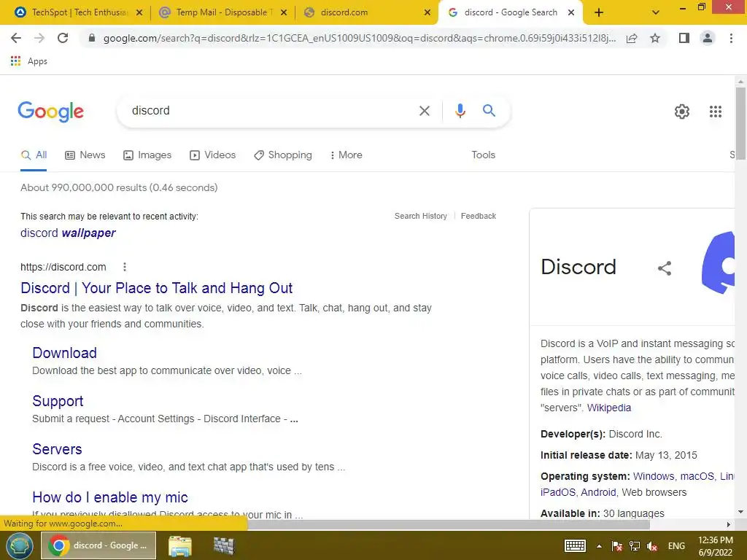Open the Apps bookmarks shortcut
Screen dimensions: 747x560
[x=29, y=61]
